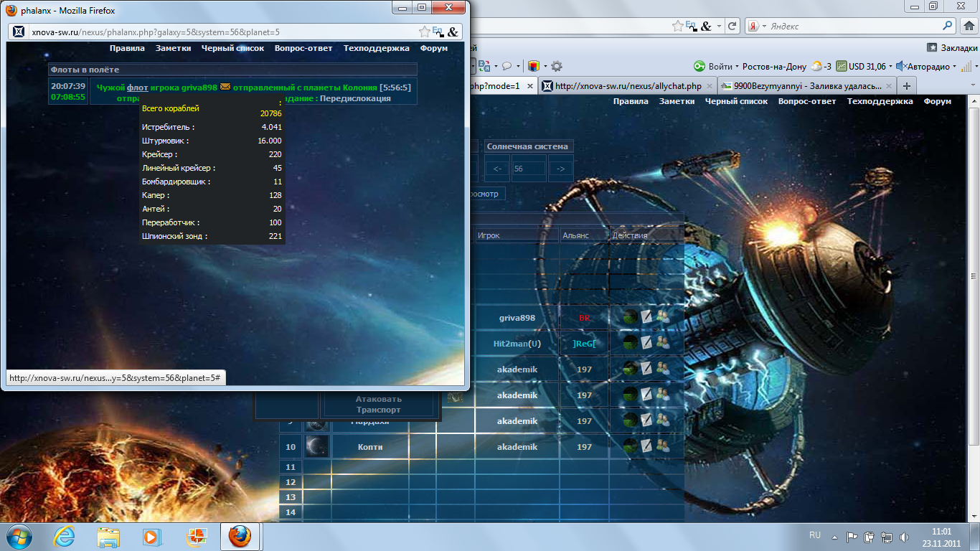Open Заметки in the phalanx window menu

173,48
